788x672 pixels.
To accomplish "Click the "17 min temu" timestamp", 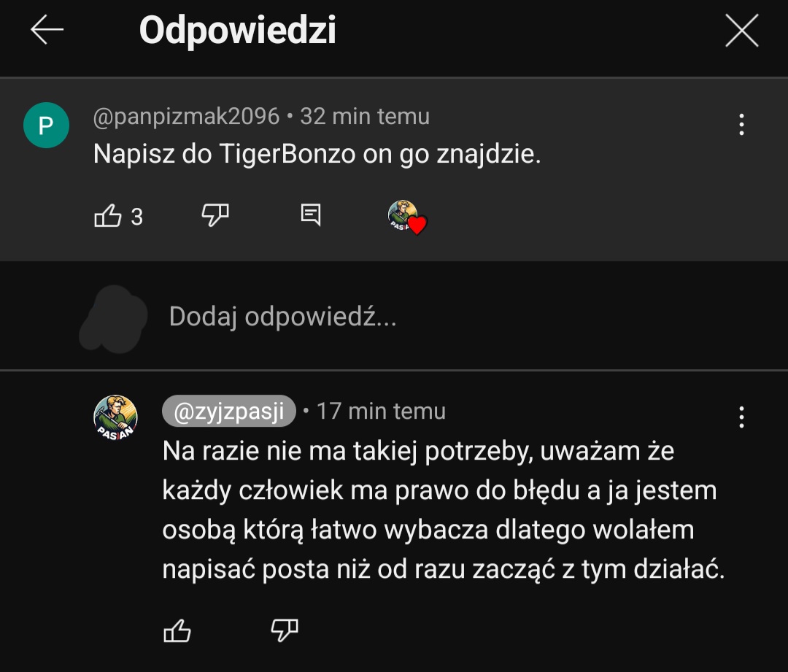I will click(381, 411).
